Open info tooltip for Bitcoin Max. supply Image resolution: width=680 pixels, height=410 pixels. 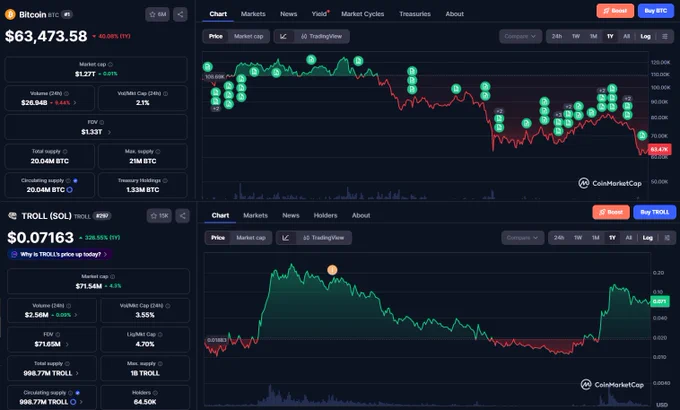pos(158,151)
